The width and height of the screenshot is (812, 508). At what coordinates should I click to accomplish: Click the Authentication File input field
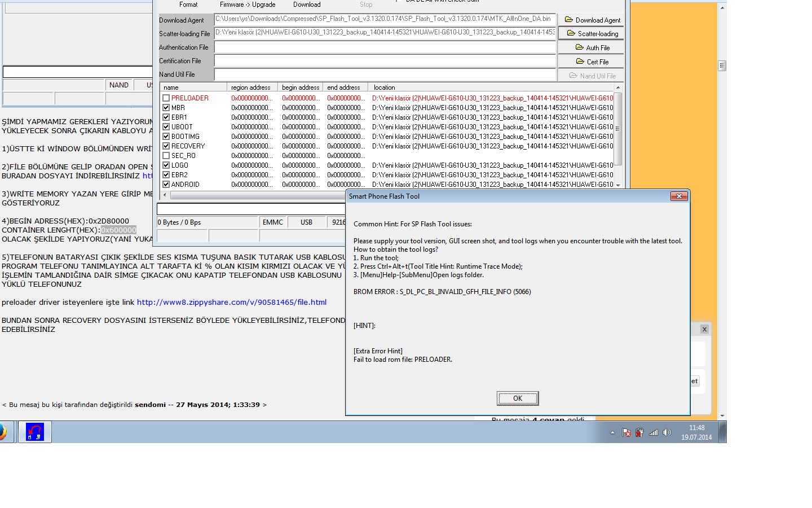[385, 47]
